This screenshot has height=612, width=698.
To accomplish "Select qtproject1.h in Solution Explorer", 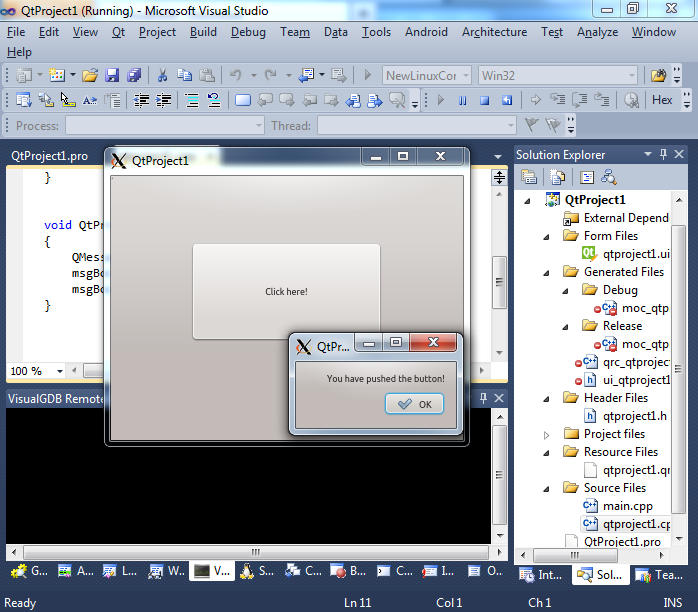I will [x=634, y=416].
